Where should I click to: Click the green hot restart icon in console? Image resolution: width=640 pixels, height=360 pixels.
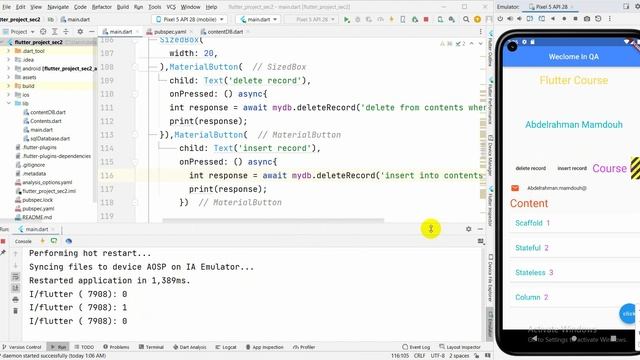54,241
